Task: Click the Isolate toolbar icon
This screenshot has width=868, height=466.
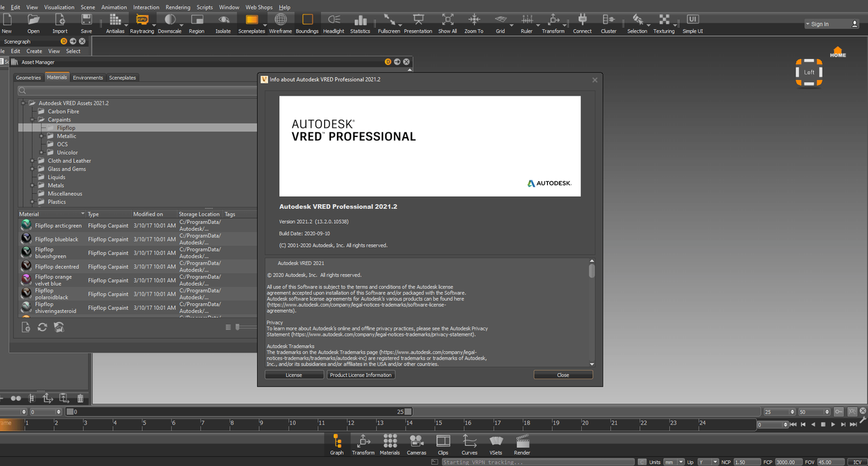Action: tap(223, 23)
